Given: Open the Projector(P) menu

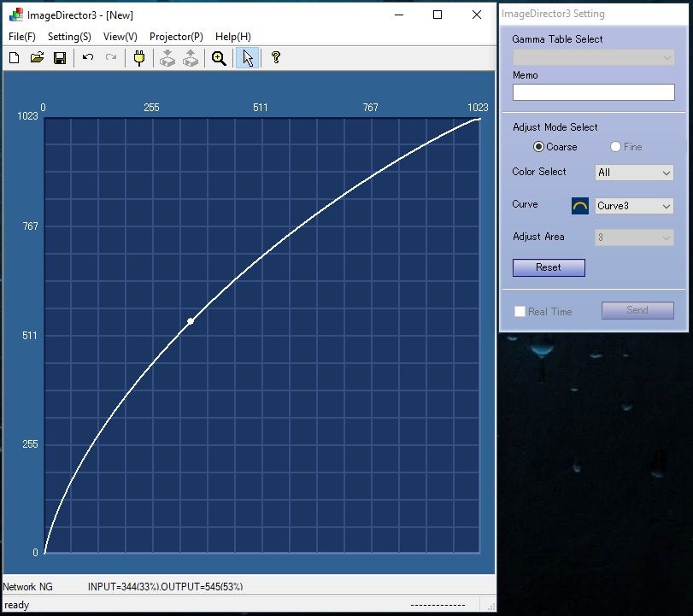Looking at the screenshot, I should (x=176, y=37).
